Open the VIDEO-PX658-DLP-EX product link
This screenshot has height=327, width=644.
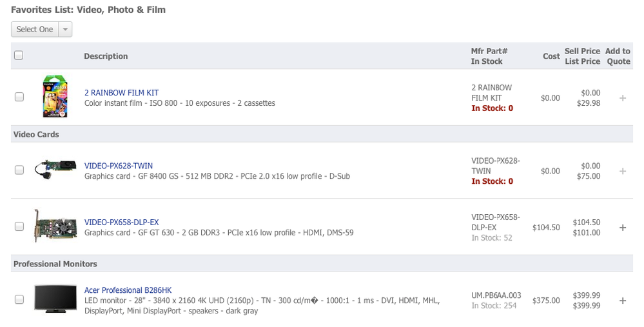pos(121,223)
